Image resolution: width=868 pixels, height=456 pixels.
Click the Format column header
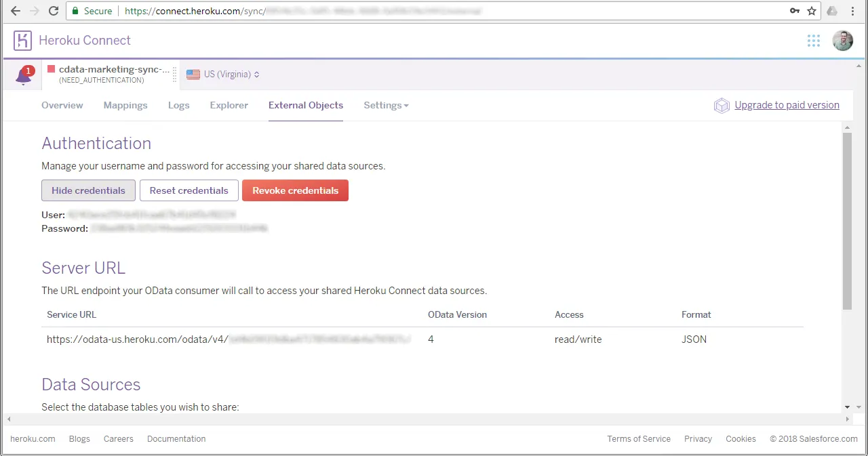point(696,315)
